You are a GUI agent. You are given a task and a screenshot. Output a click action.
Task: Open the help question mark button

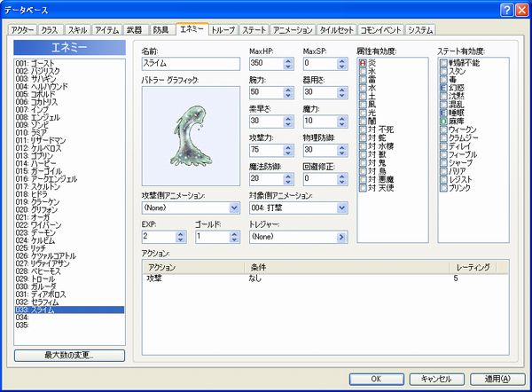pos(506,10)
